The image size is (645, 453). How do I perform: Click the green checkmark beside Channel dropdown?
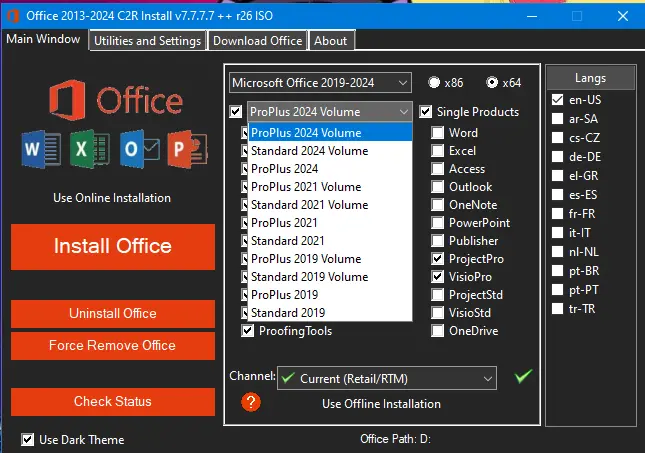tap(523, 376)
